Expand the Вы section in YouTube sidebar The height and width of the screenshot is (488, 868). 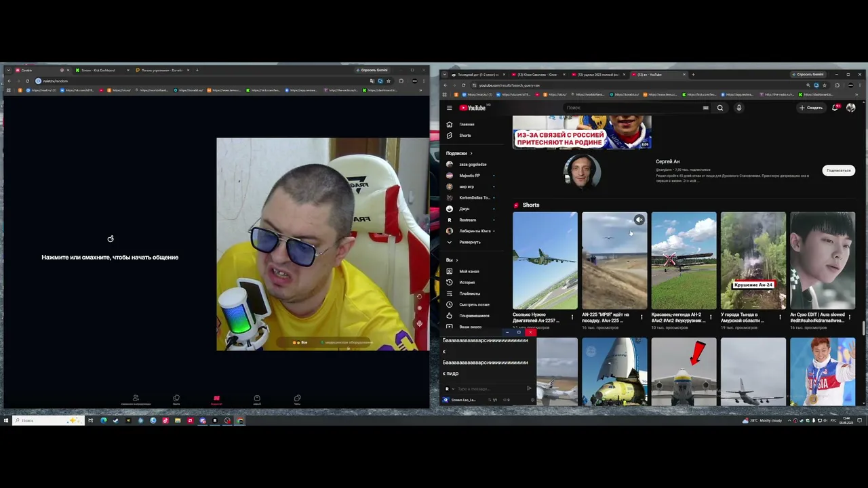(452, 260)
